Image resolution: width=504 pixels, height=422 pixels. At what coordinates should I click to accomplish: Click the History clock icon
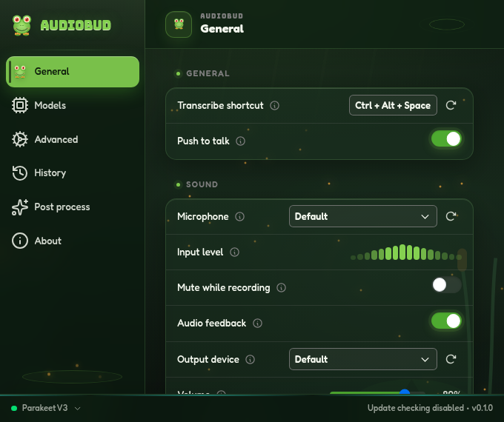pyautogui.click(x=20, y=173)
